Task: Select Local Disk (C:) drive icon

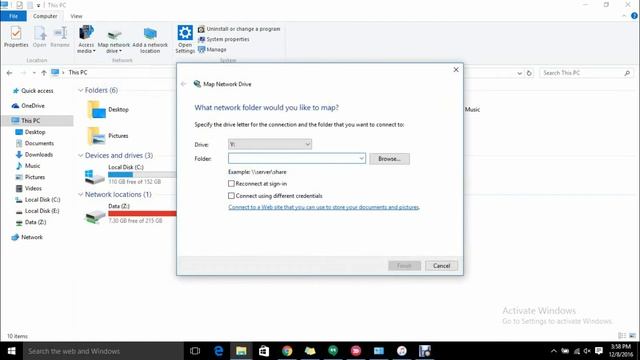Action: 95,176
